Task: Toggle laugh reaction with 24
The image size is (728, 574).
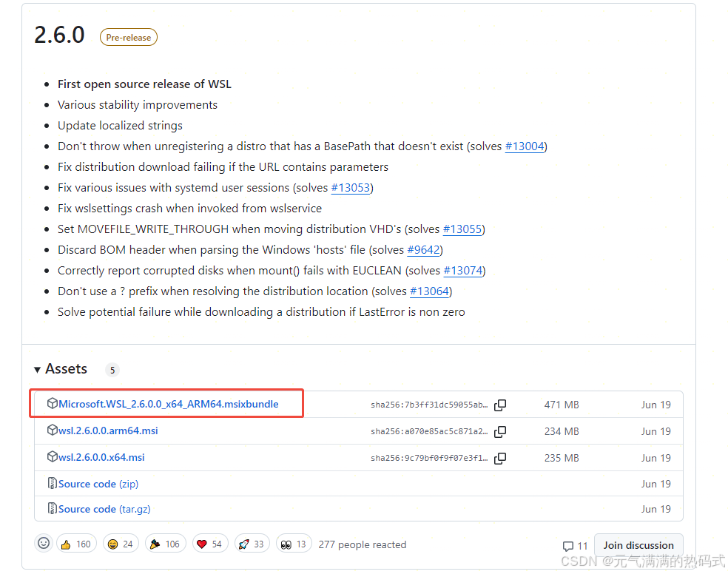Action: (x=121, y=544)
